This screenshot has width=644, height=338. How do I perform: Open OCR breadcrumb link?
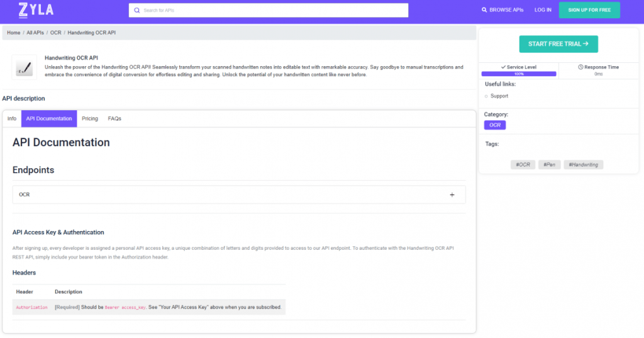pos(55,33)
